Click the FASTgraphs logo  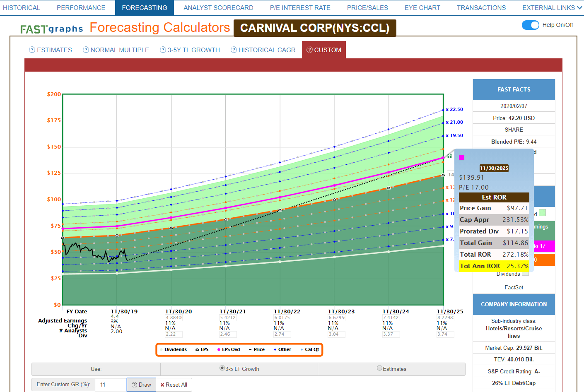[x=52, y=29]
